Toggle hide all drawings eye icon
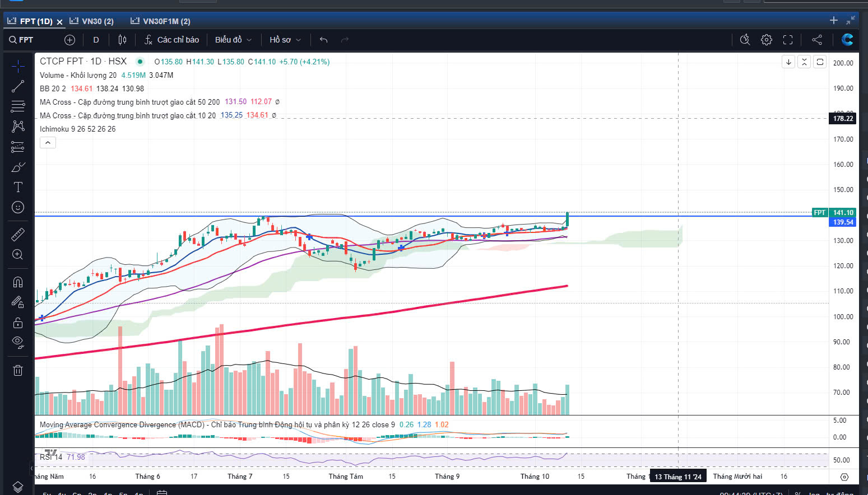 (18, 343)
